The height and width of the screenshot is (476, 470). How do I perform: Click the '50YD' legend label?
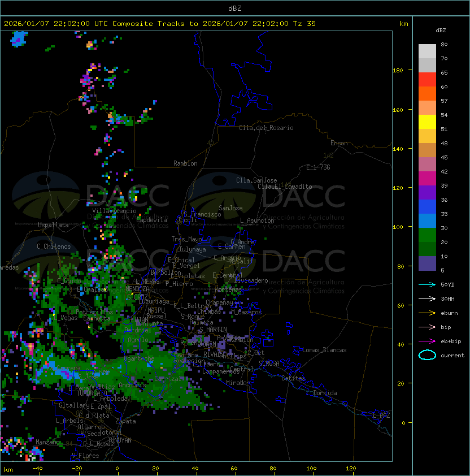click(447, 284)
